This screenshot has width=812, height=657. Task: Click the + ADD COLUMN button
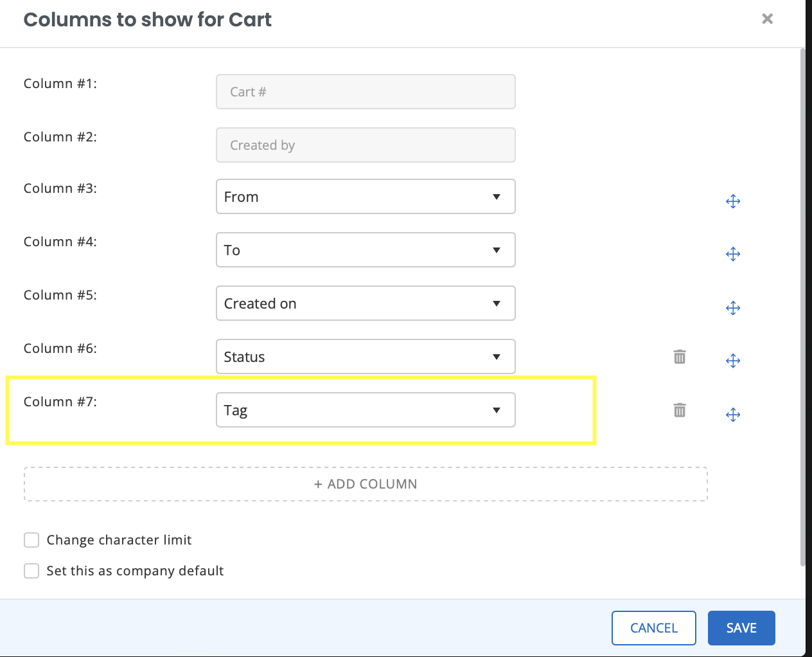coord(366,484)
